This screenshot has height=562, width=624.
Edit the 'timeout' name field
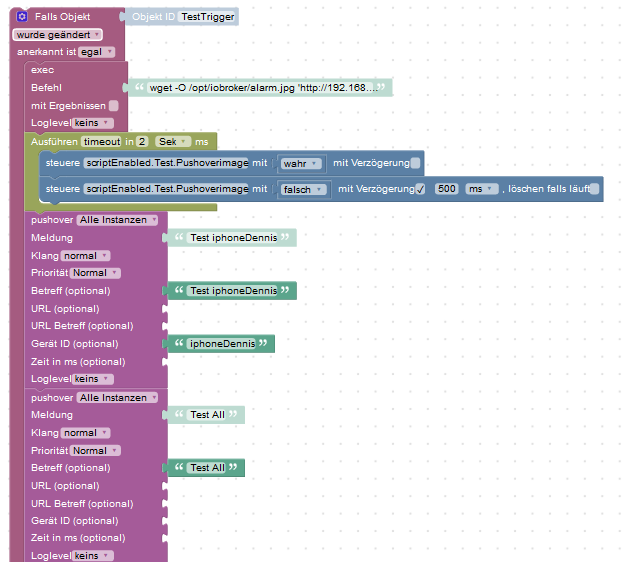click(x=102, y=142)
